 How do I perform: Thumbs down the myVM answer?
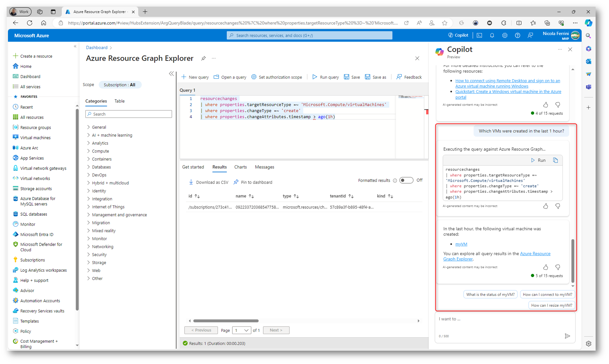(x=558, y=267)
